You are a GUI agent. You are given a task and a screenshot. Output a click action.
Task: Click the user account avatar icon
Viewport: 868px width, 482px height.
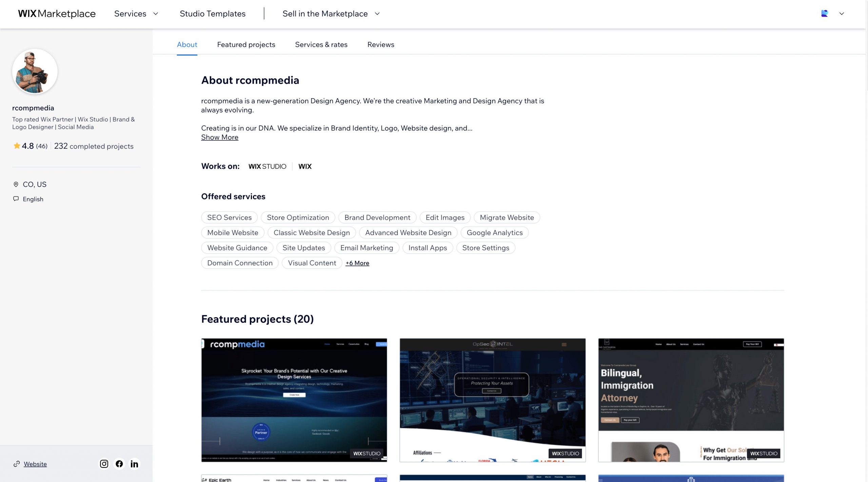coord(825,14)
